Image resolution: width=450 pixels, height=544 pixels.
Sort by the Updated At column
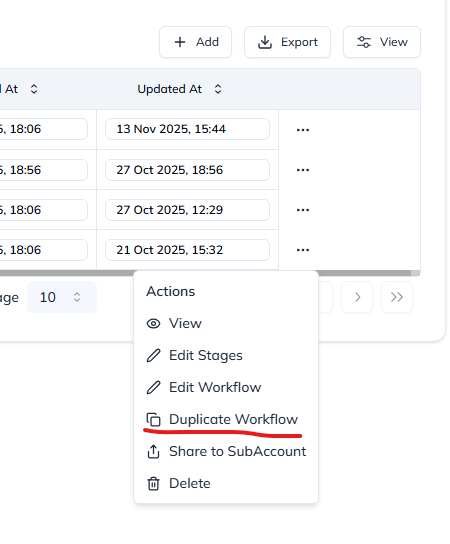coord(218,89)
